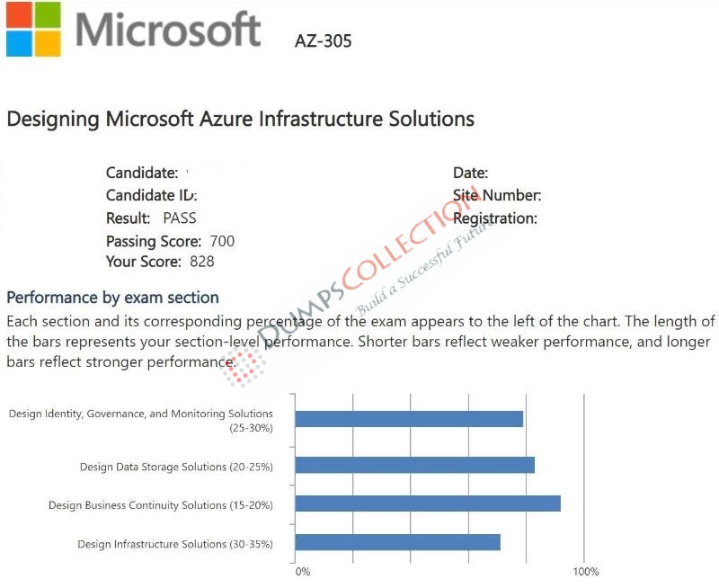Click the Registration label

pyautogui.click(x=495, y=218)
